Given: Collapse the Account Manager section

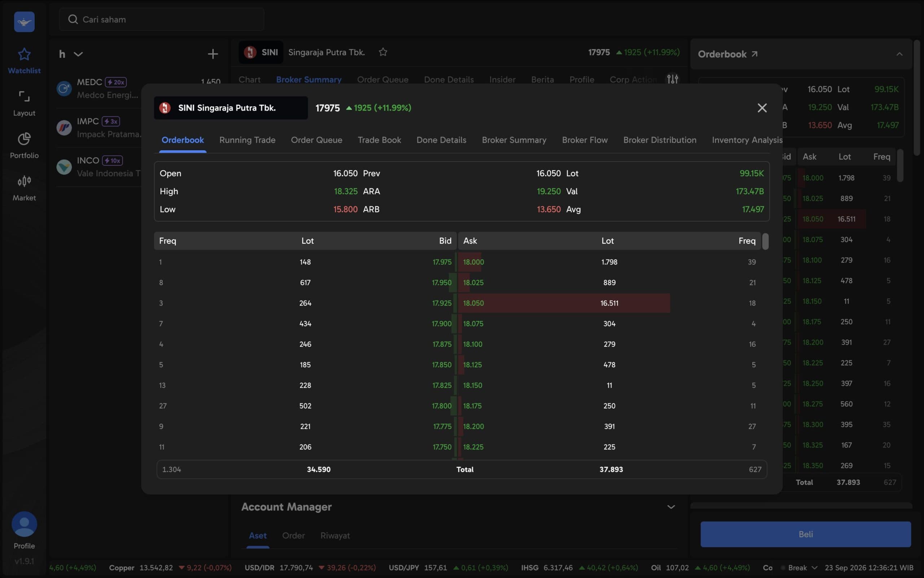Looking at the screenshot, I should (x=671, y=507).
